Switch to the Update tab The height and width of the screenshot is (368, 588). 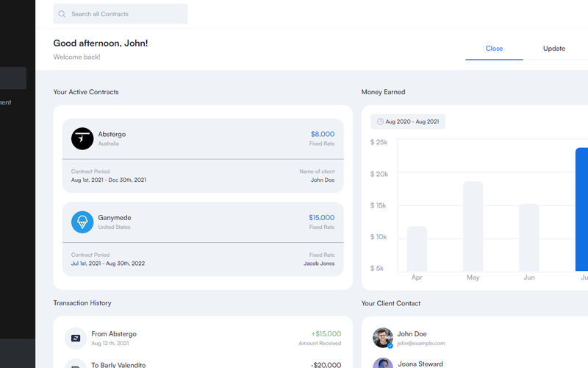click(554, 49)
